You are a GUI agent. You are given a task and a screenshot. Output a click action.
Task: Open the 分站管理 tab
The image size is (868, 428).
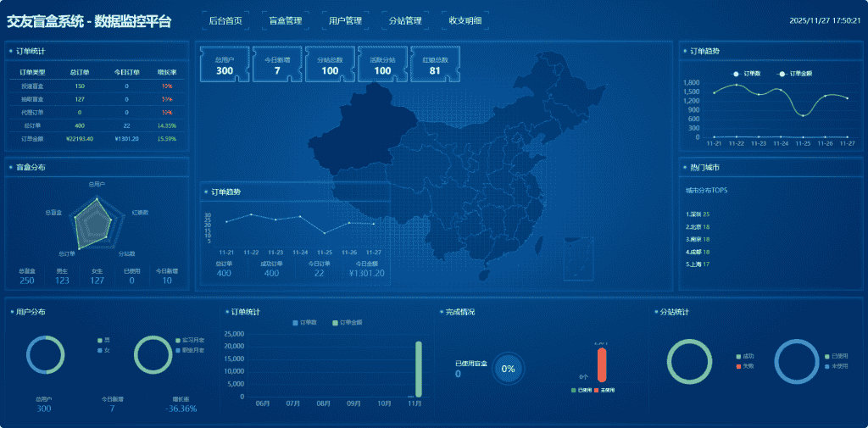[405, 21]
